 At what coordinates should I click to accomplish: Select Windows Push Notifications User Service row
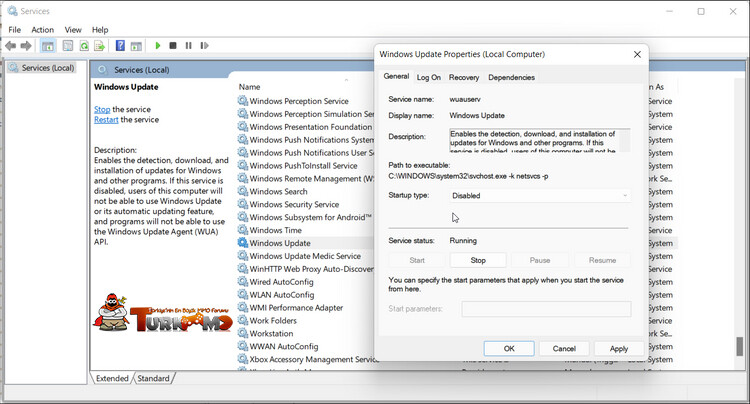click(305, 153)
